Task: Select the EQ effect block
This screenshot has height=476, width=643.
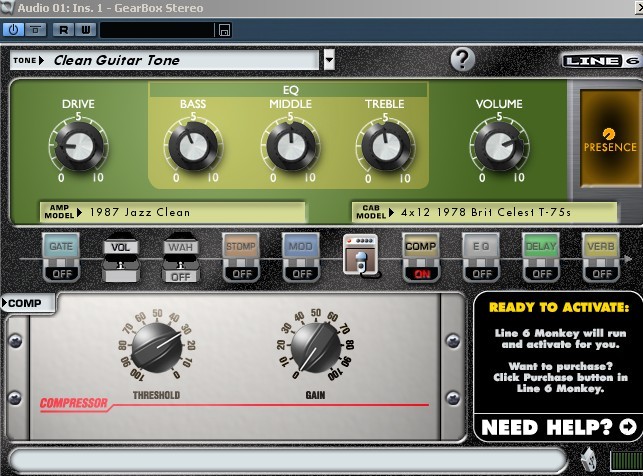Action: point(481,246)
